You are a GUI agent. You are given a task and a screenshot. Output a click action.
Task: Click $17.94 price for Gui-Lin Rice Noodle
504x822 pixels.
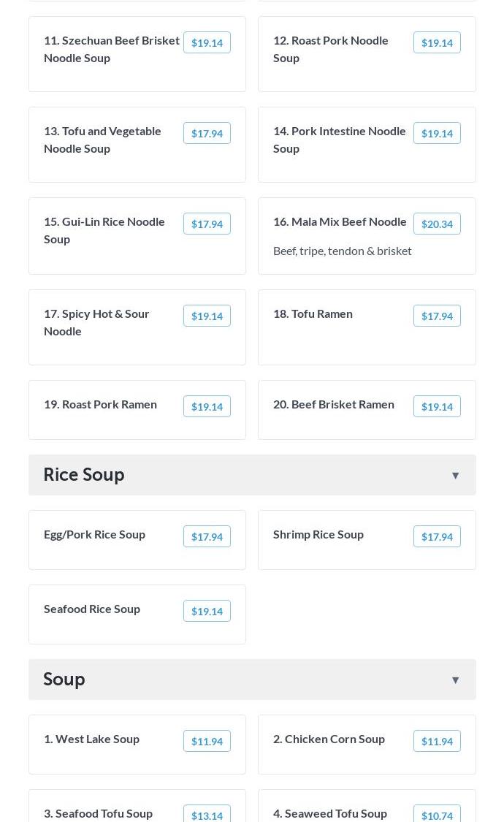click(207, 224)
